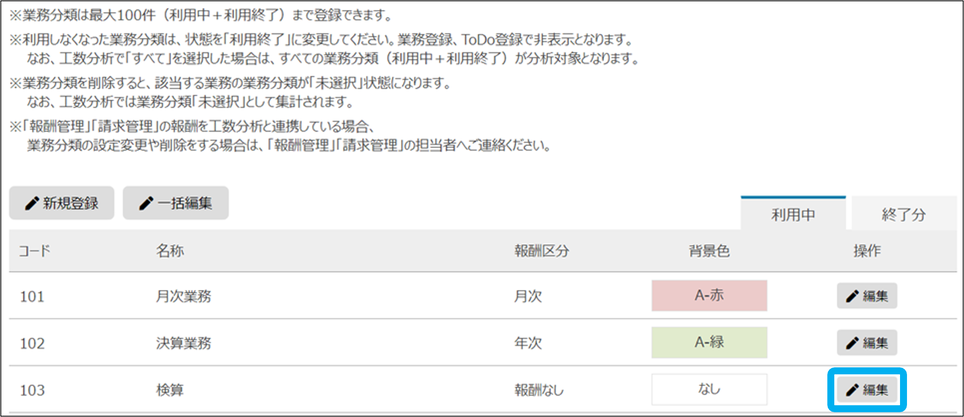This screenshot has width=964, height=417.
Task: Click the コード column header
Action: (34, 250)
